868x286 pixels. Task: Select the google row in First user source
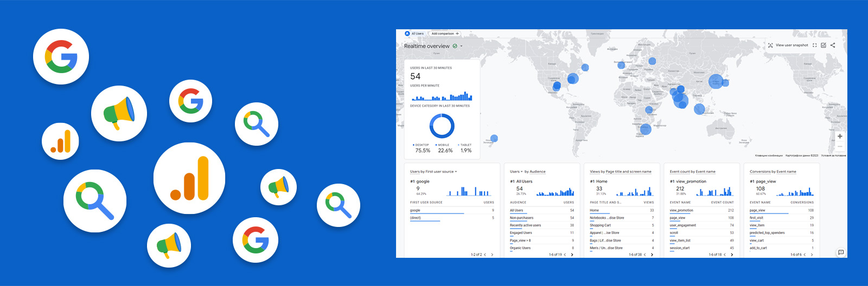coord(452,211)
